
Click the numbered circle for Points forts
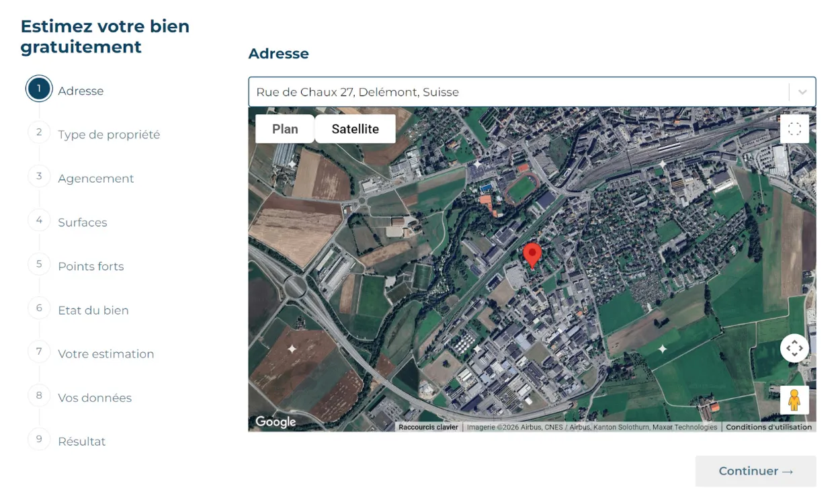38,264
